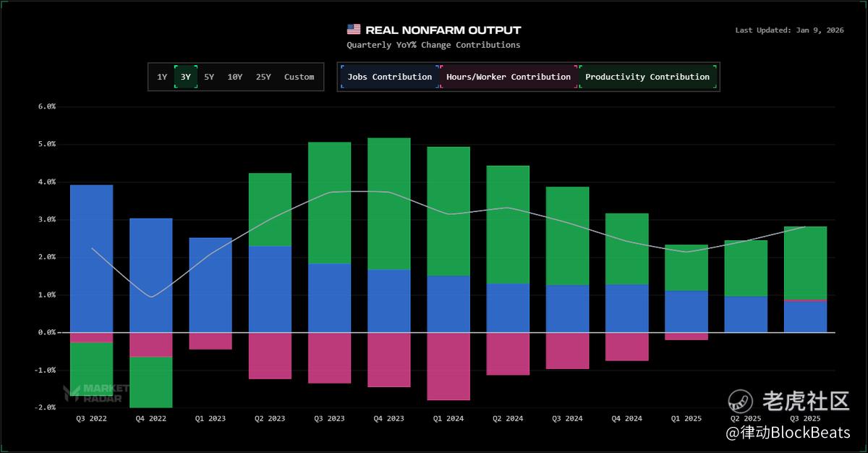868x453 pixels.
Task: Click the Q1 2025 green productivity bar
Action: pyautogui.click(x=686, y=268)
